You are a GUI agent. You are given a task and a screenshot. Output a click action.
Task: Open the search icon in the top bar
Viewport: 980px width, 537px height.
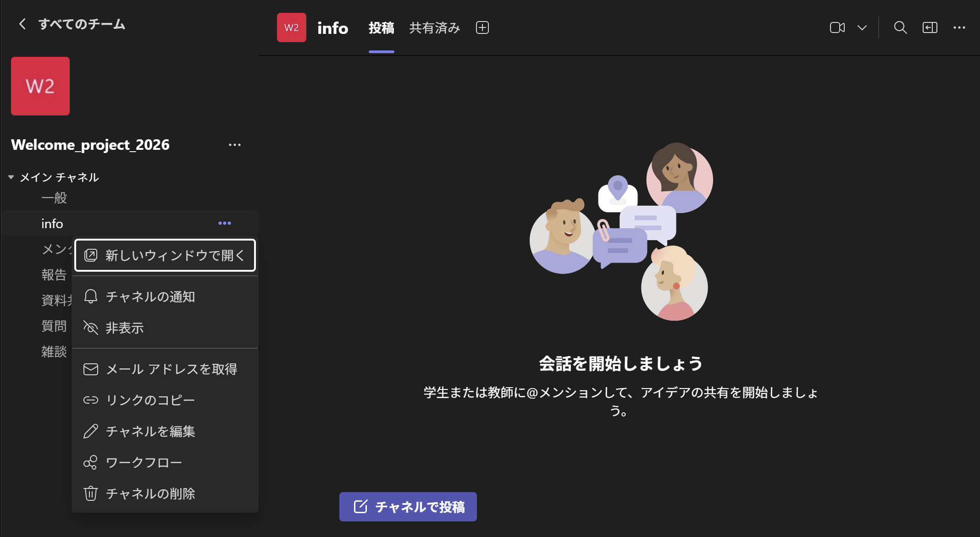point(900,27)
